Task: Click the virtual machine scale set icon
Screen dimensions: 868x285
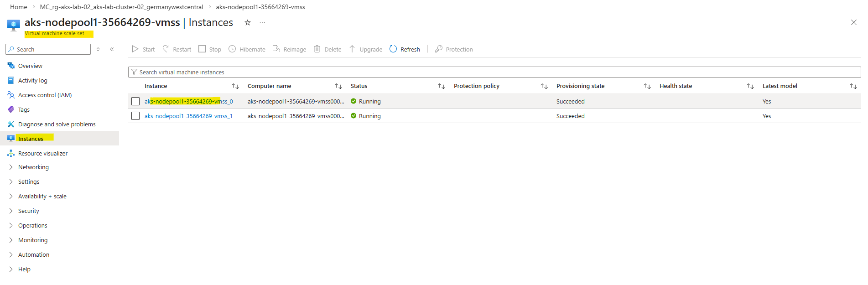Action: click(x=14, y=25)
